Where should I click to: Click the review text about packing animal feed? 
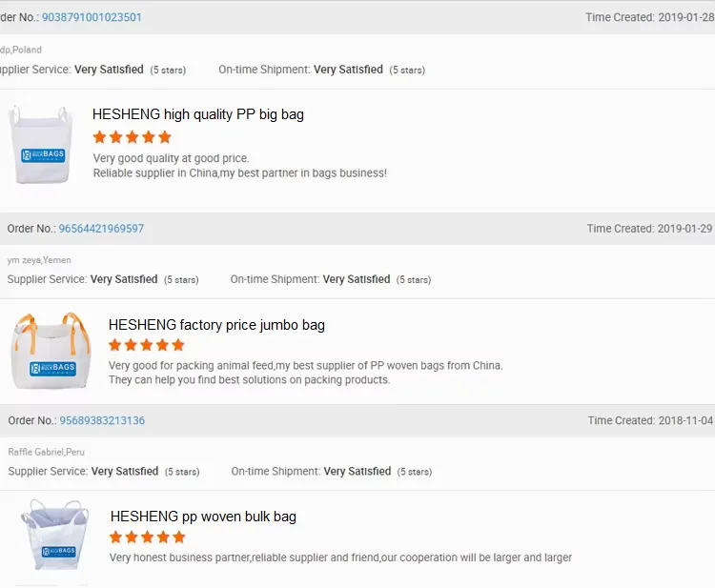[305, 365]
